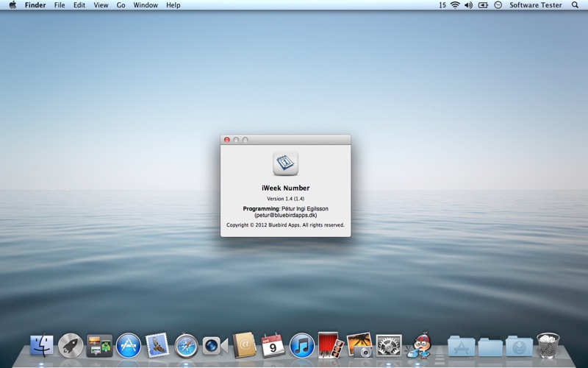Open the Go menu
Viewport: 588px width, 368px height.
tap(121, 5)
